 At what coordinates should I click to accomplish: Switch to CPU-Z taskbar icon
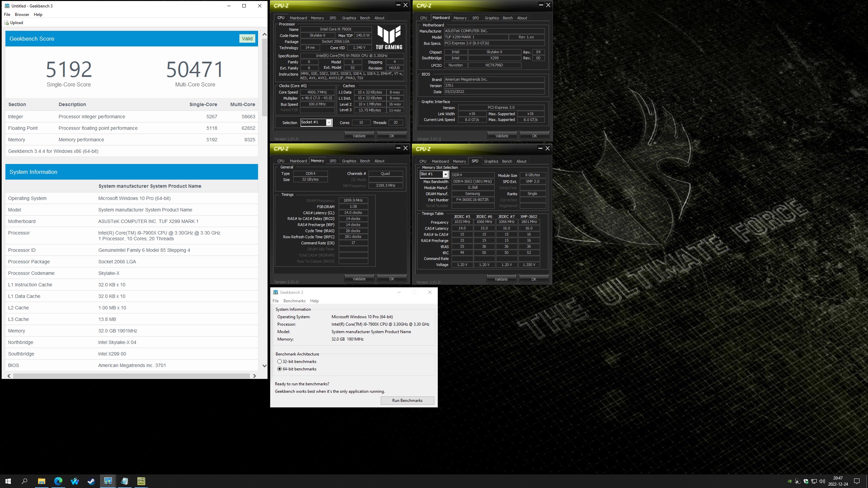141,481
